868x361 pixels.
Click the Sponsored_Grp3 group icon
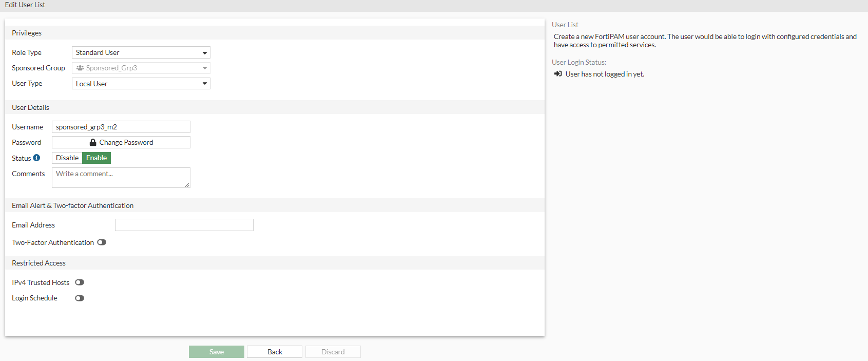80,68
